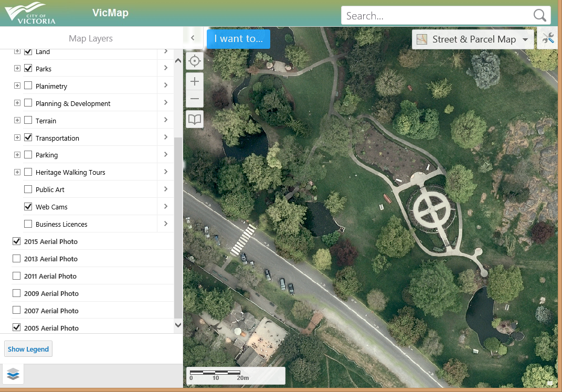Screen dimensions: 562x392
Task: Click the Map Layers tab header
Action: coord(91,38)
